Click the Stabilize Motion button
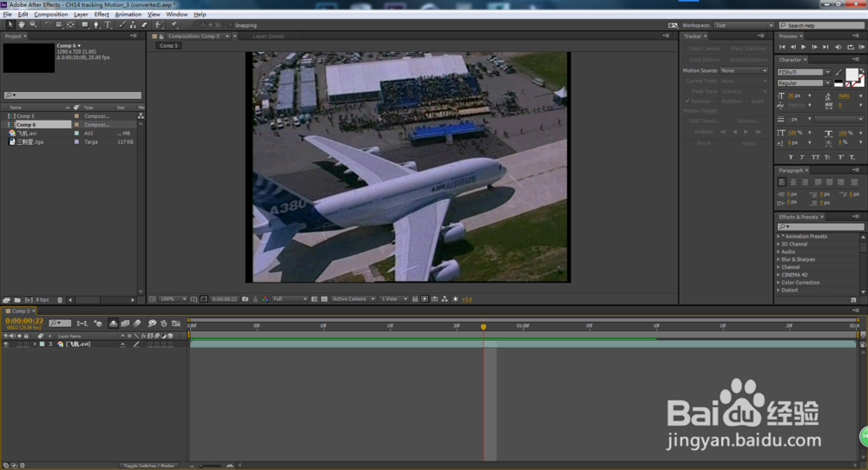 (748, 60)
